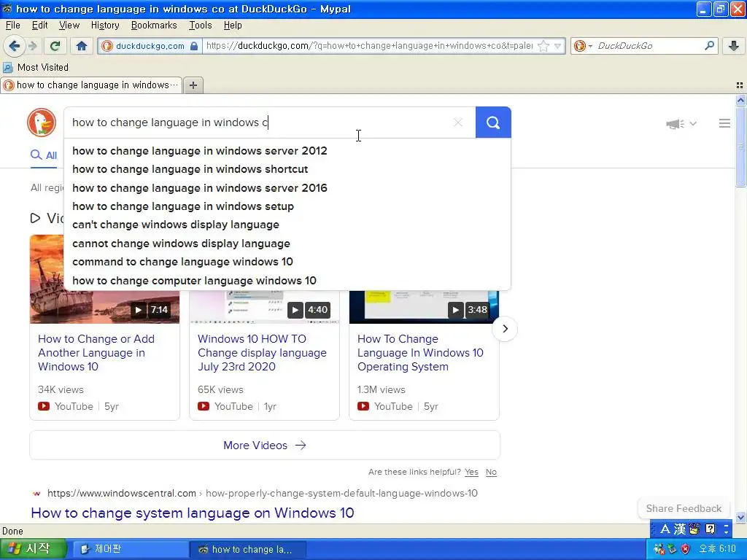This screenshot has height=560, width=747.
Task: Play the 4:40 video thumbnail
Action: point(264,307)
